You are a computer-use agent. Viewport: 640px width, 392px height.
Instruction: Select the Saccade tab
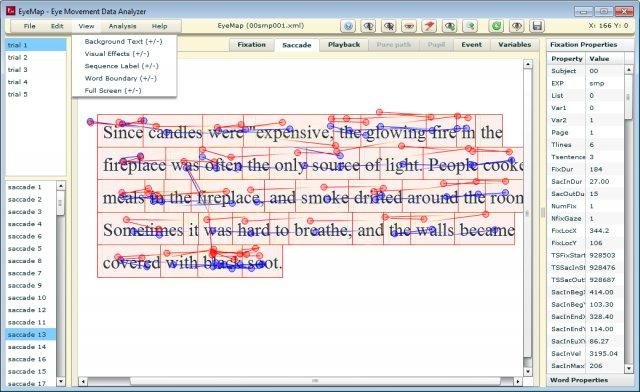tap(297, 45)
